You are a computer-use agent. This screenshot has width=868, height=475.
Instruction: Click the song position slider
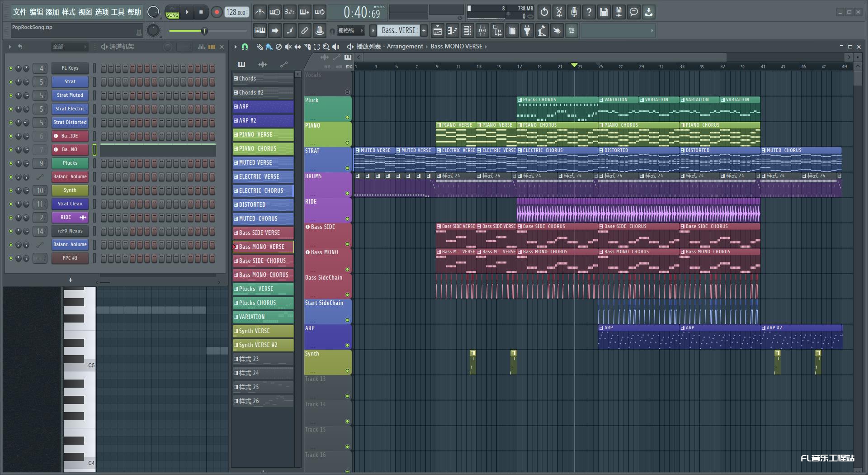[208, 31]
